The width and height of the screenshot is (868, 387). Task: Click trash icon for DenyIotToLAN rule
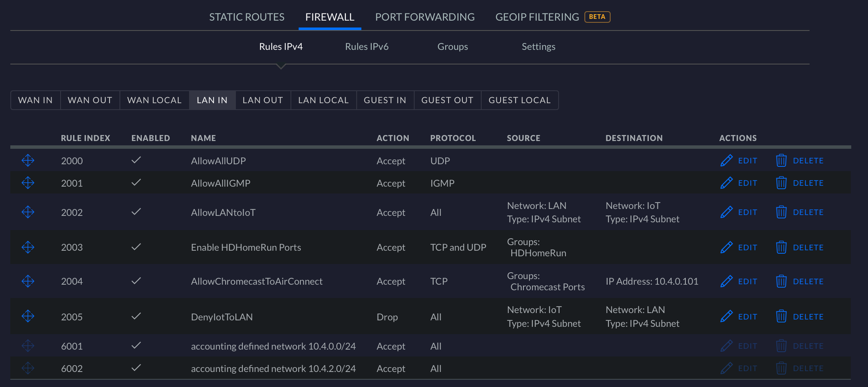click(x=781, y=316)
